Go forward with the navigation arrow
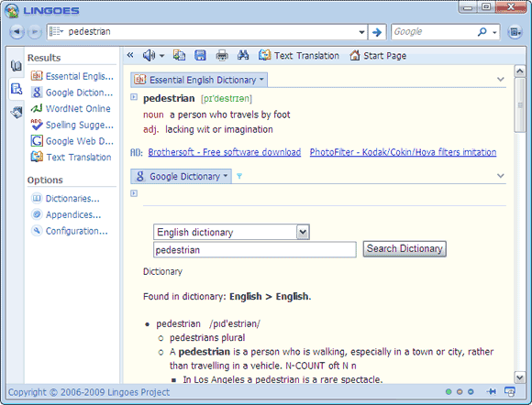Screen dimensions: 532x405 click(x=34, y=32)
